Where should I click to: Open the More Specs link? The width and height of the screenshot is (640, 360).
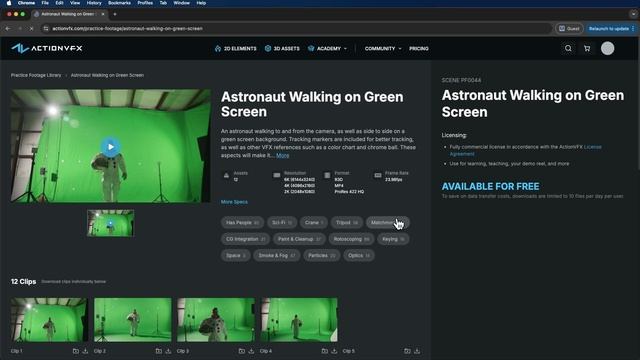tap(234, 202)
